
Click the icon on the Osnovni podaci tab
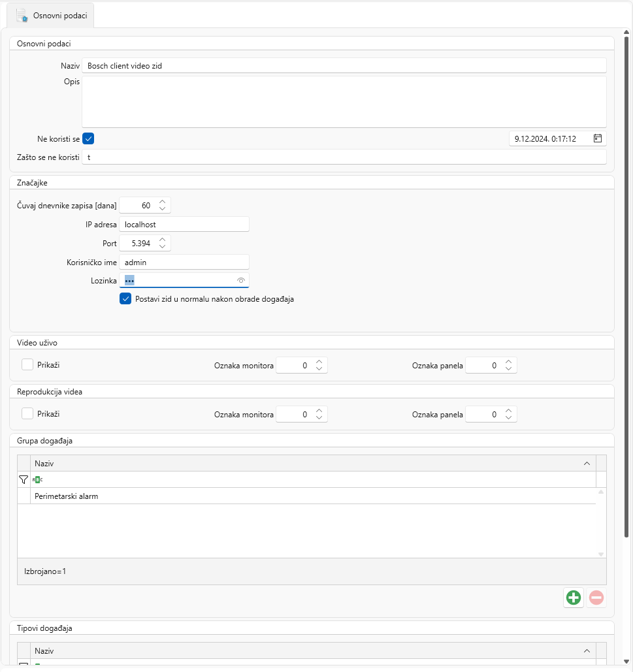point(22,16)
